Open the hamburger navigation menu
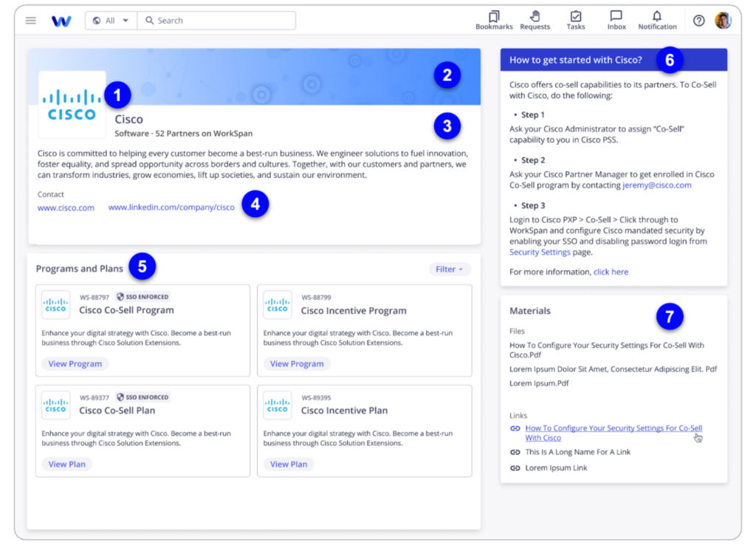Image resolution: width=756 pixels, height=545 pixels. 30,20
